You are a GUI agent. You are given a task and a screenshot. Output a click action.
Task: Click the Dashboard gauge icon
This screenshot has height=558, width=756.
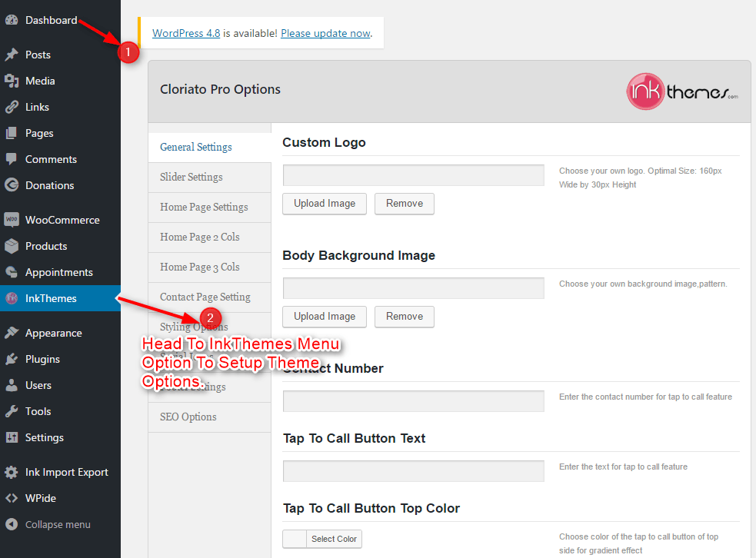coord(12,20)
